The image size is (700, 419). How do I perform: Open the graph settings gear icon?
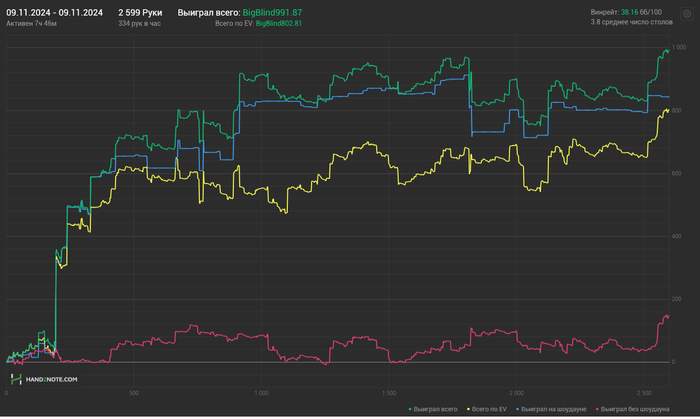coord(687,14)
